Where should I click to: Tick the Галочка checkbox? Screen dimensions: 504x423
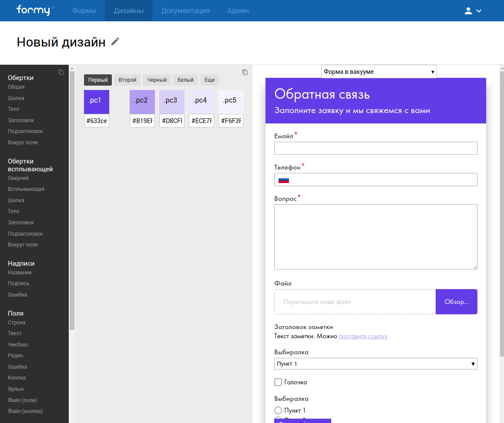click(278, 382)
